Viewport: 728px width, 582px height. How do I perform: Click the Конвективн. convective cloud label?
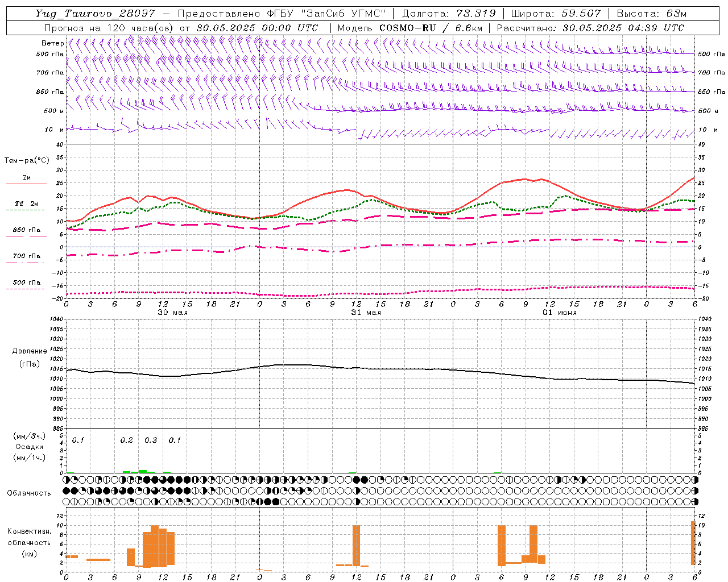29,531
